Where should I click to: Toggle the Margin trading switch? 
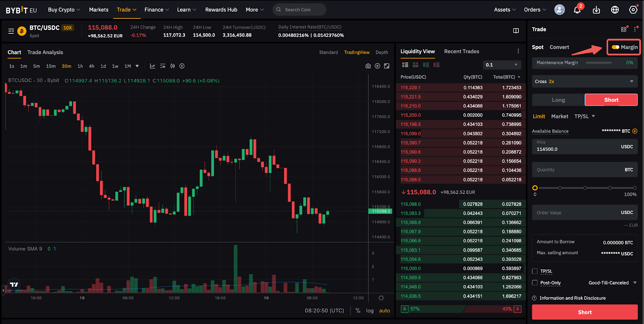pyautogui.click(x=615, y=47)
